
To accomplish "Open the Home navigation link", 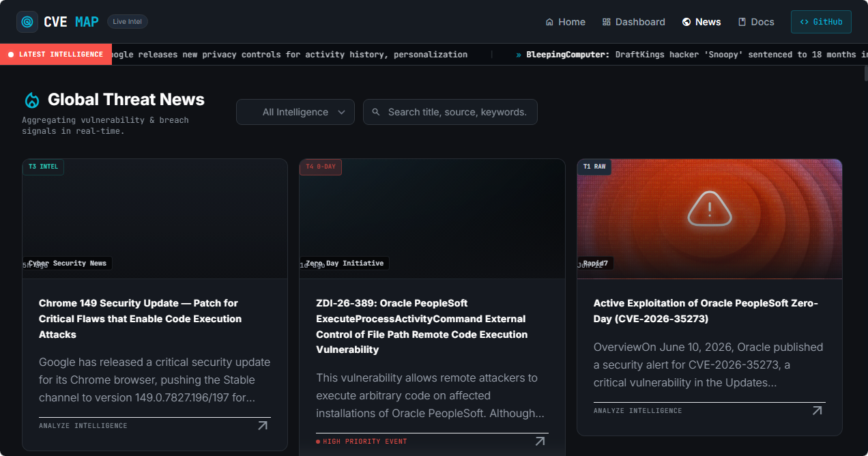I will pos(565,22).
